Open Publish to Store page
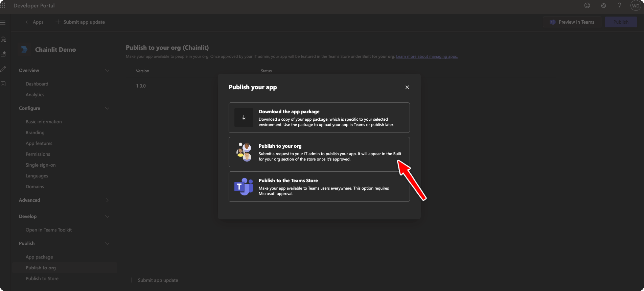The image size is (644, 291). (x=42, y=278)
